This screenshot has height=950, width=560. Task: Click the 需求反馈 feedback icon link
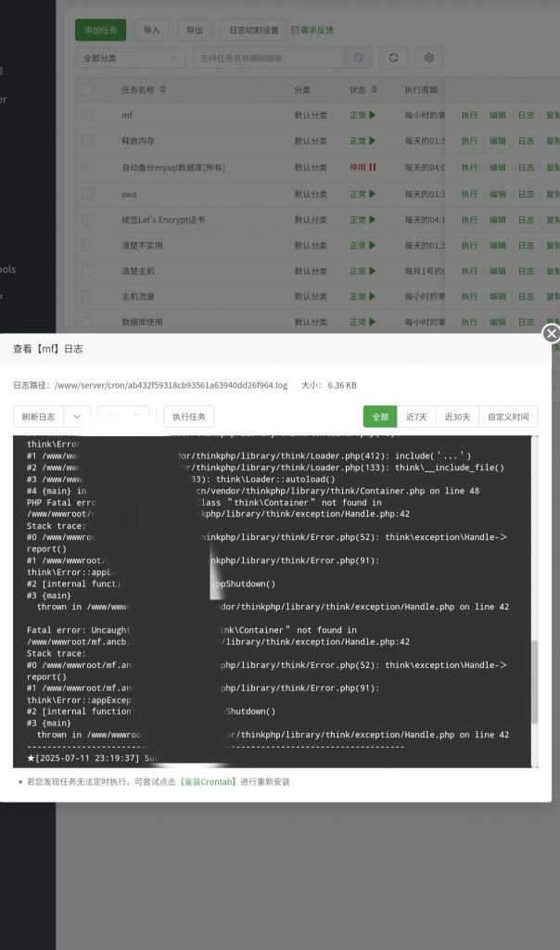tap(312, 30)
